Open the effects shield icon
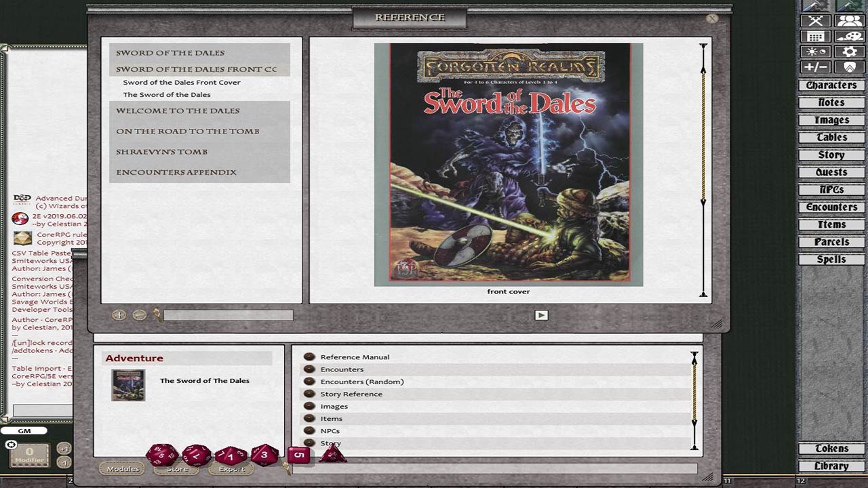868x488 pixels. [849, 66]
